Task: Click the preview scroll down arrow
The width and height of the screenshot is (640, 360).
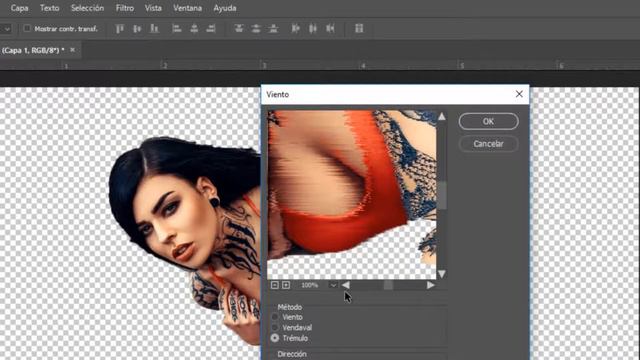Action: [442, 274]
